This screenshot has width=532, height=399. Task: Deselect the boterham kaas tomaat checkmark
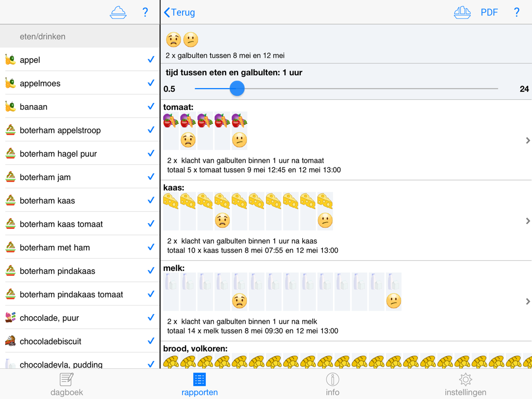151,224
